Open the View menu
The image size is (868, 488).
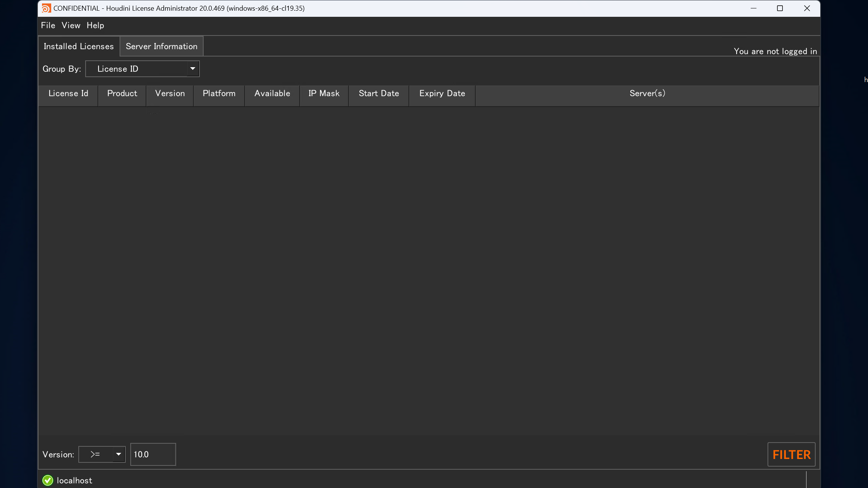pyautogui.click(x=71, y=25)
